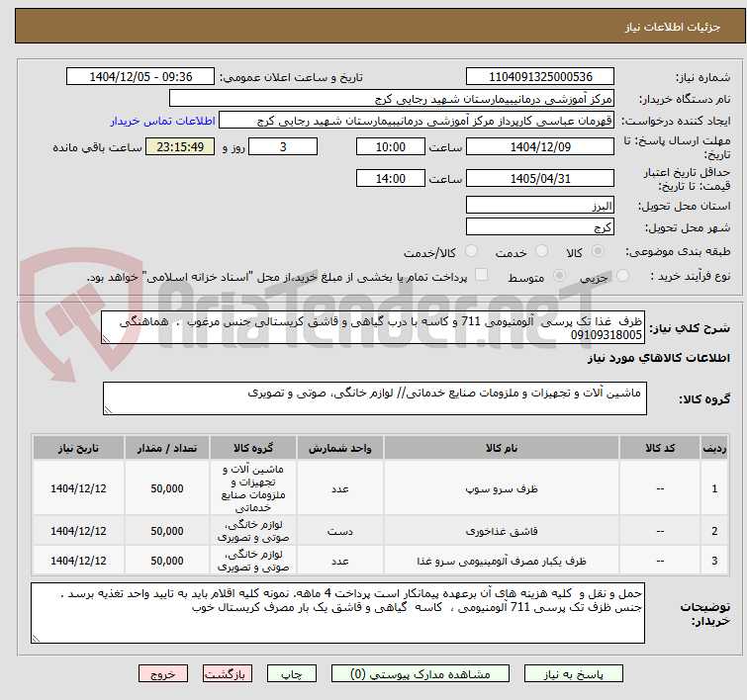Click the تعداد / مقدار column header
This screenshot has height=700, width=747.
point(167,448)
